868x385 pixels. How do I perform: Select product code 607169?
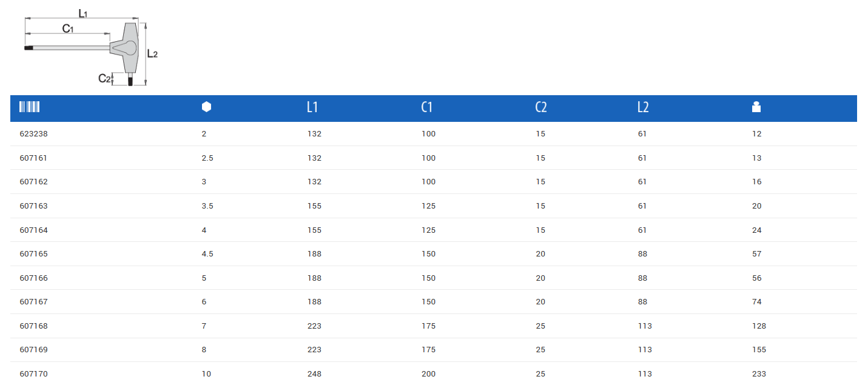[33, 350]
